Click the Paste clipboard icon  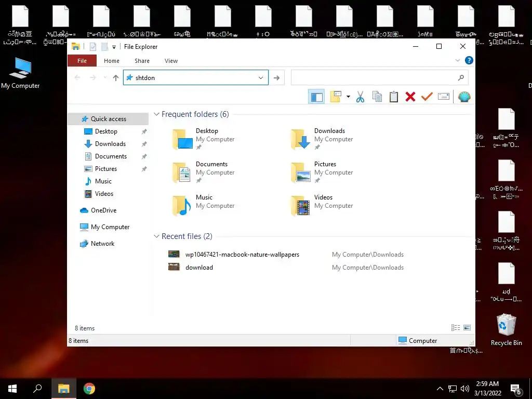[x=394, y=97]
